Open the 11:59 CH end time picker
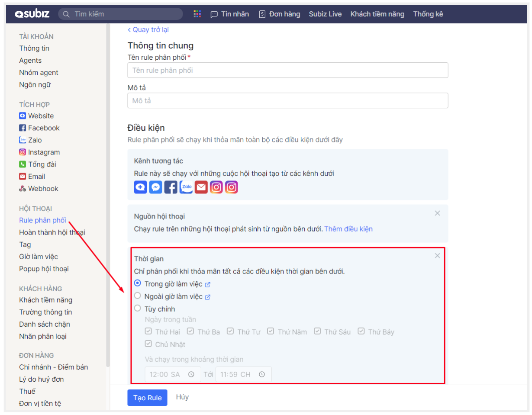Screen dimensions: 532x415 pyautogui.click(x=243, y=374)
